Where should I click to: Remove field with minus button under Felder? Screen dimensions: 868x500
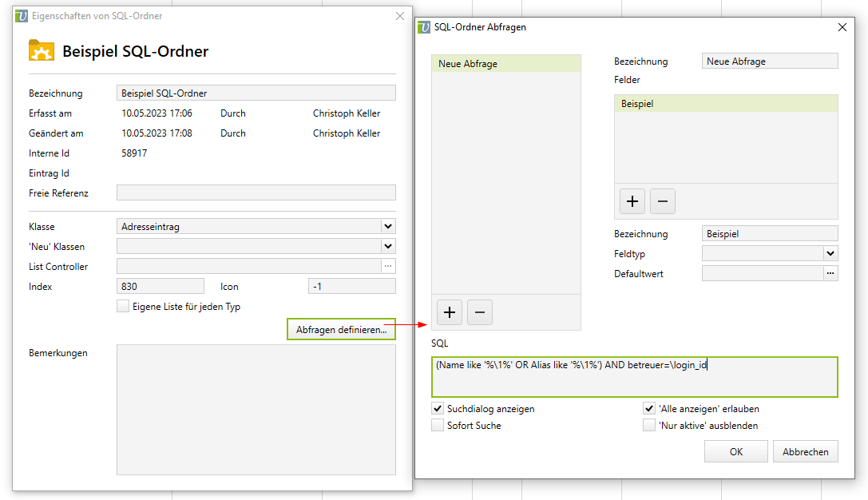(x=662, y=201)
